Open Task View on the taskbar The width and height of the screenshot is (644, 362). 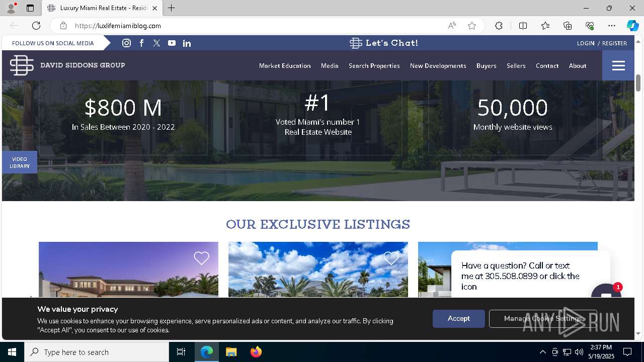[181, 352]
